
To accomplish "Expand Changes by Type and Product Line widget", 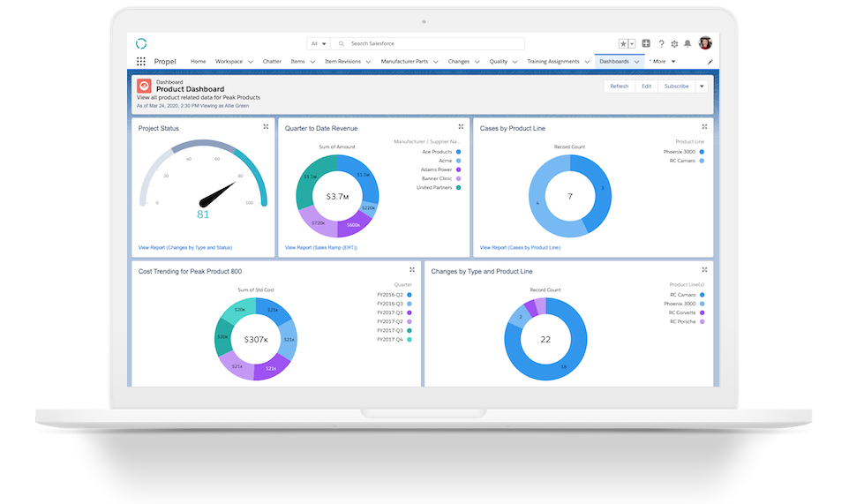I will point(704,269).
